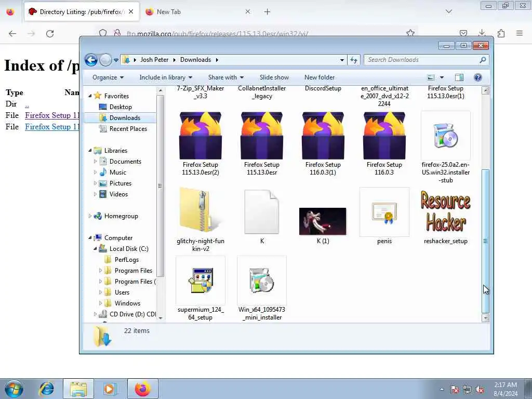Viewport: 532px width, 399px height.
Task: Collapse the Favorites group
Action: [x=90, y=96]
